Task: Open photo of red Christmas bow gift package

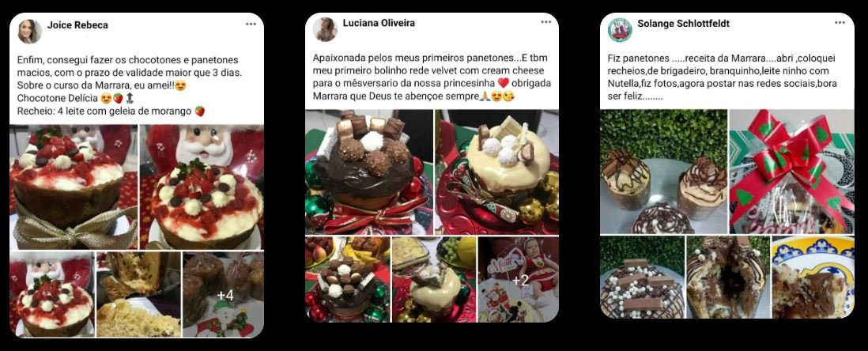Action: [x=791, y=172]
